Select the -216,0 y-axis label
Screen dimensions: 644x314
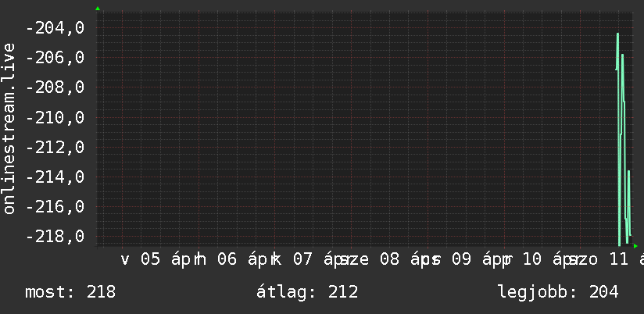coord(55,206)
